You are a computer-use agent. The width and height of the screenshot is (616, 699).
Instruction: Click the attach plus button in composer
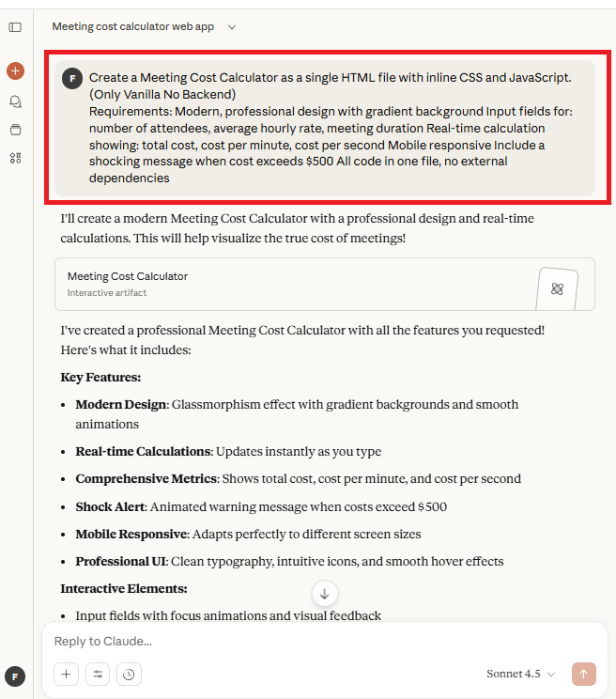click(x=66, y=674)
